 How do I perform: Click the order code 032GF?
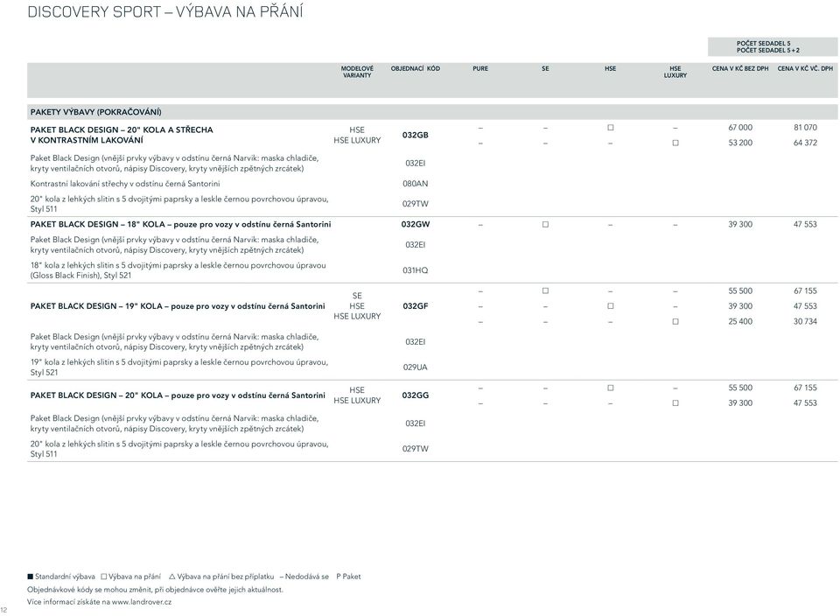(x=415, y=306)
